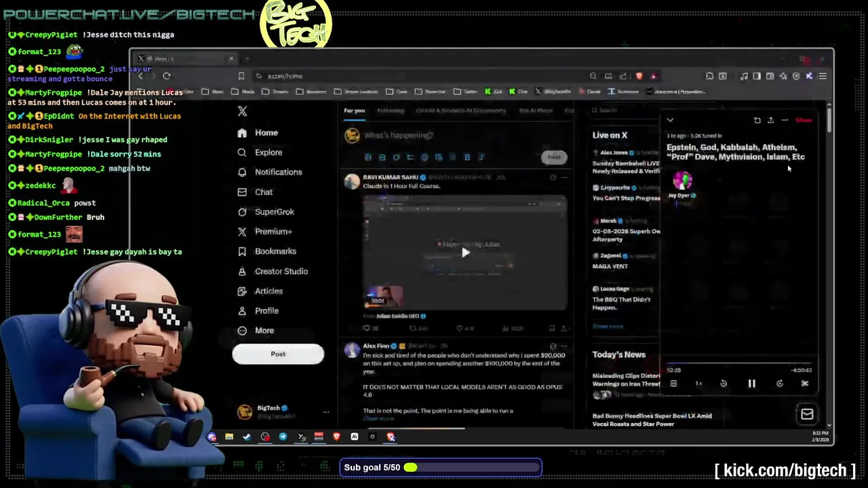Click the Brave shields icon in address bar

[x=639, y=76]
